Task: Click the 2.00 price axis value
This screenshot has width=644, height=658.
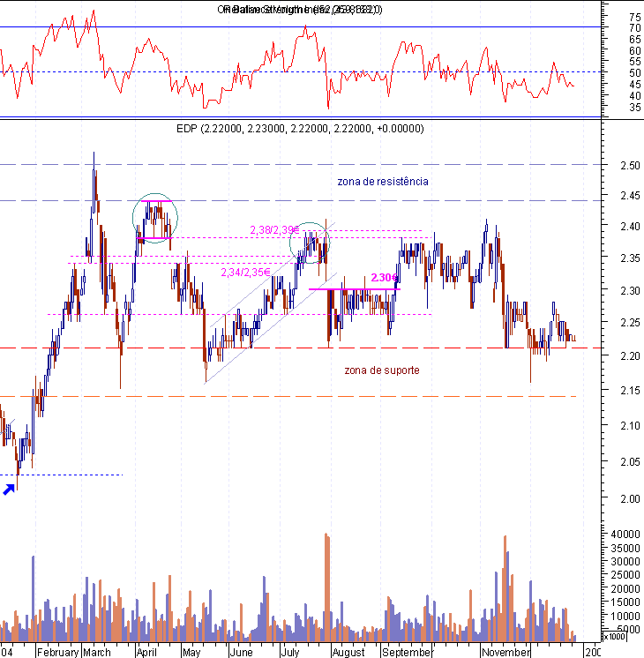Action: [x=630, y=499]
